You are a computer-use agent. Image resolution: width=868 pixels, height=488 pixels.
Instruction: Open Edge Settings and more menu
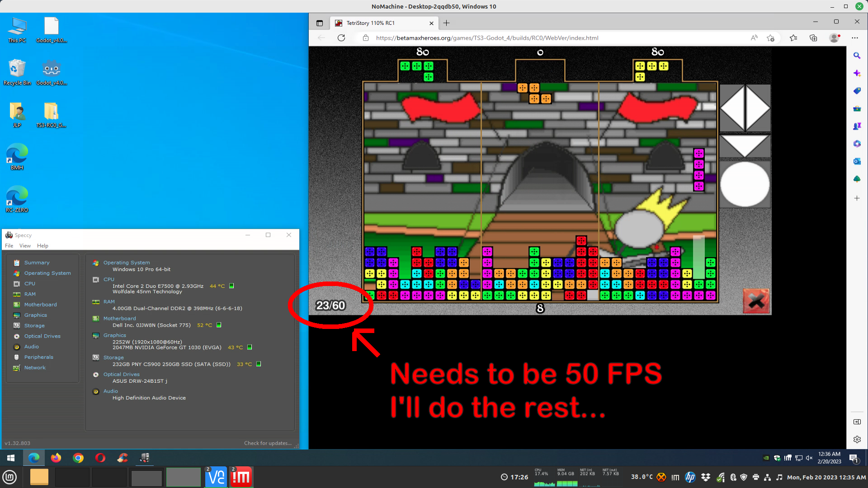pyautogui.click(x=855, y=38)
